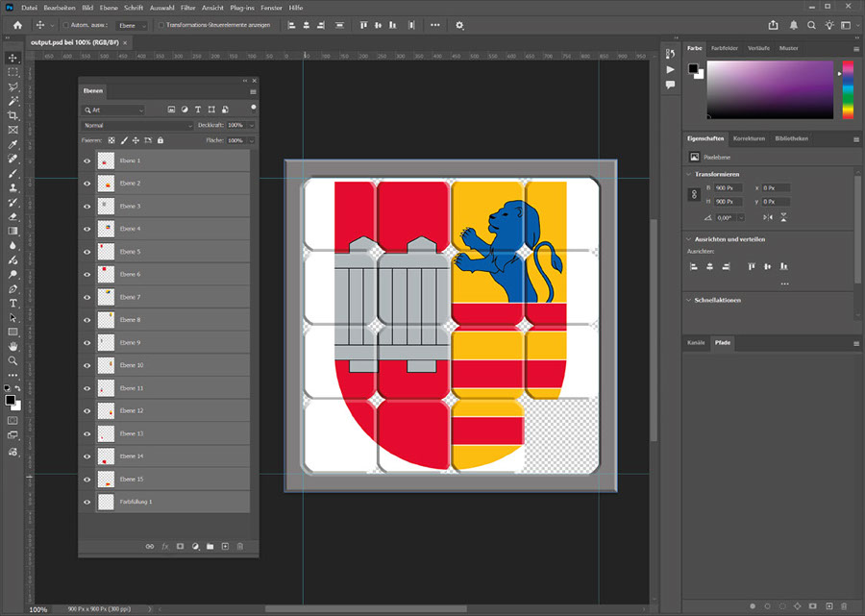Select the Zoom tool in the toolbar
Viewport: 865px width, 616px height.
[13, 360]
